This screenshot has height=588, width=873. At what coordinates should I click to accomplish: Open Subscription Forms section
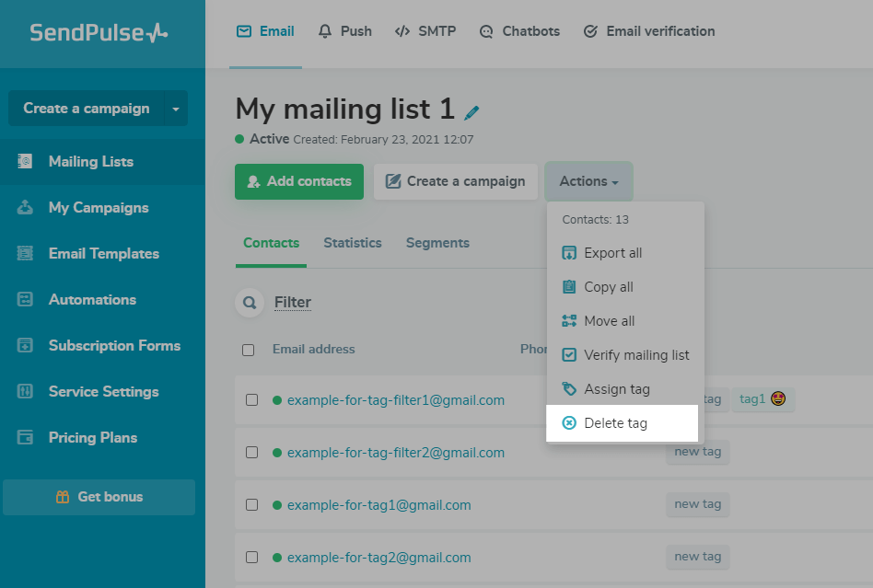(x=114, y=346)
